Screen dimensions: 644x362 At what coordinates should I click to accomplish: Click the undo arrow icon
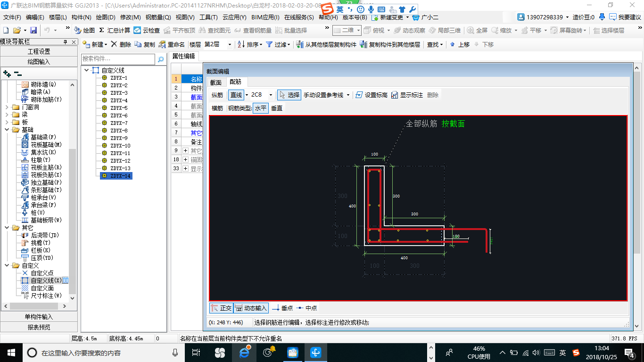[x=47, y=30]
